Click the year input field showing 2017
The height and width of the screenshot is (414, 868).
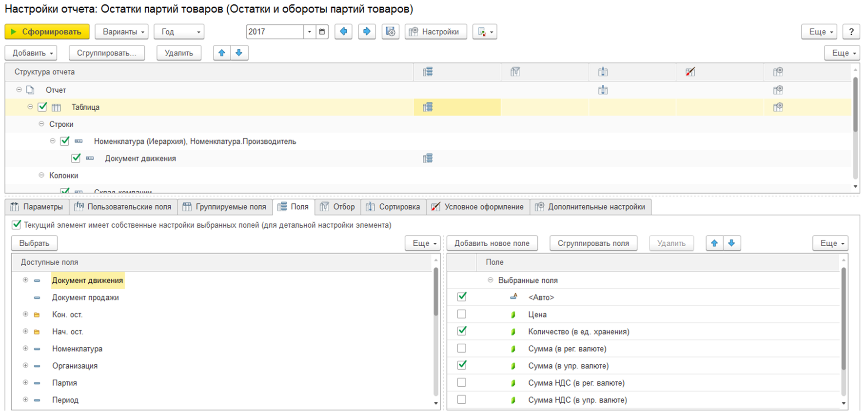click(x=275, y=32)
